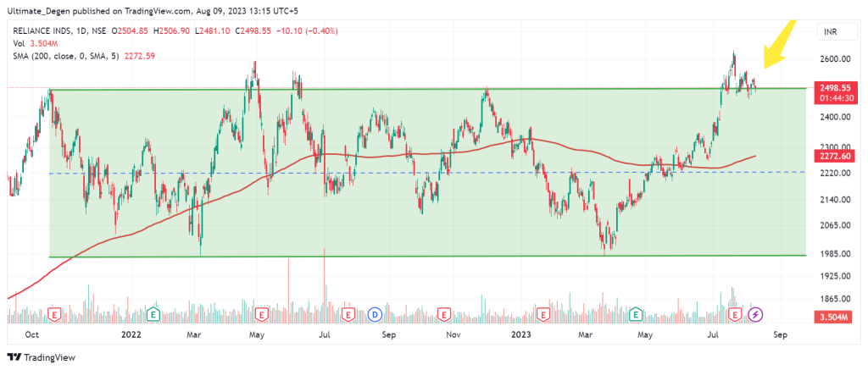Click the C2498.55 close value in legend
Image resolution: width=868 pixels, height=370 pixels.
click(253, 31)
